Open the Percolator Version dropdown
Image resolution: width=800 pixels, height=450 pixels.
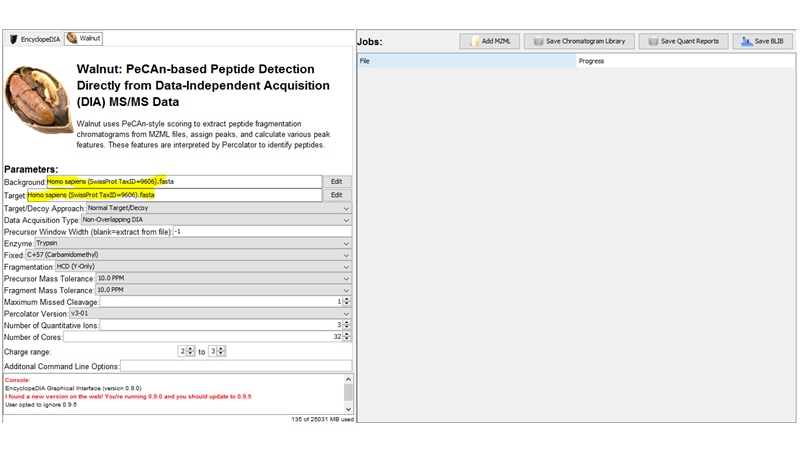210,314
